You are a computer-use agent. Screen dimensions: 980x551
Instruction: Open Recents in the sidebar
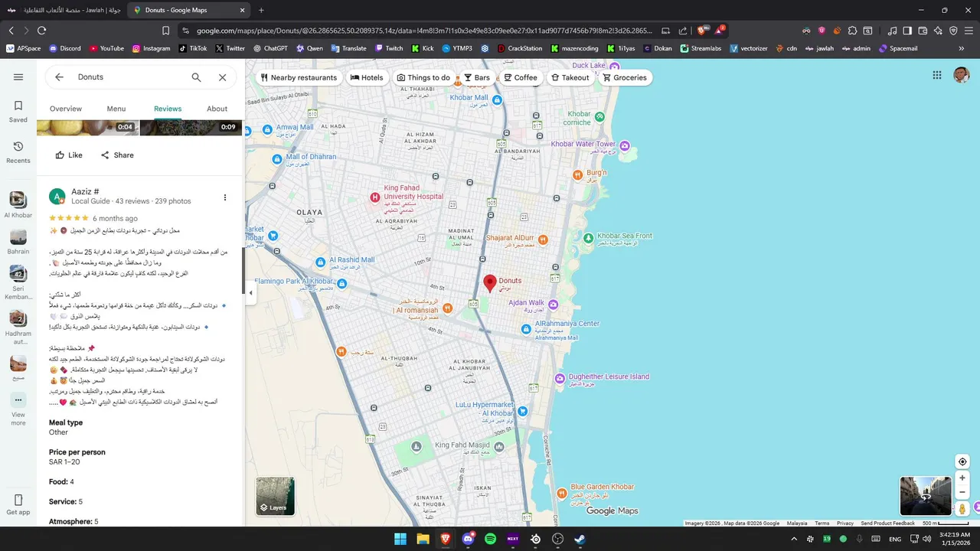(x=18, y=152)
